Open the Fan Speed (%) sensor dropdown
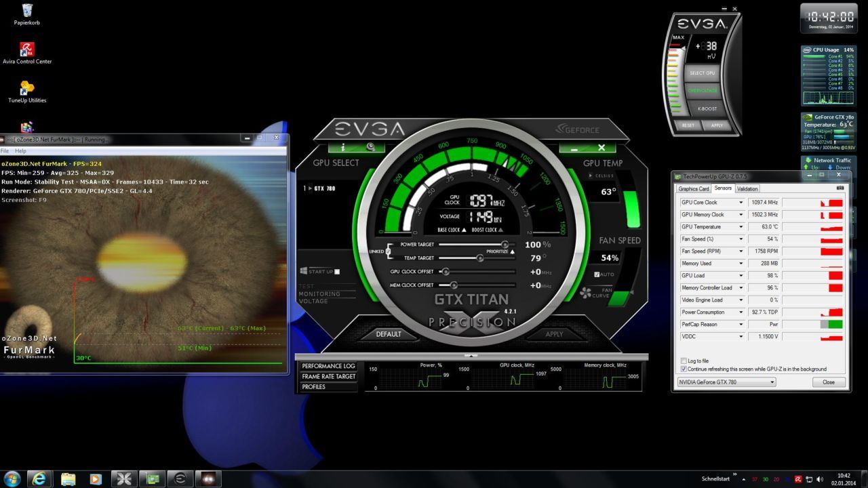Viewport: 868px width, 488px height. [x=741, y=239]
